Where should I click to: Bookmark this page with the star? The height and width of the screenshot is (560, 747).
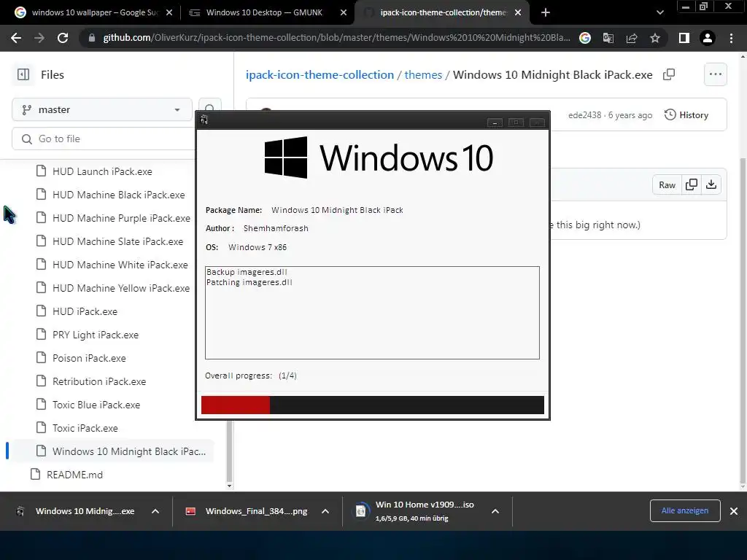pos(655,38)
